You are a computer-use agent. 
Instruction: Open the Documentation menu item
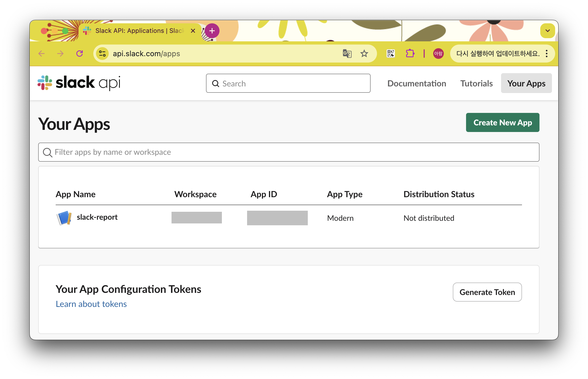click(x=416, y=83)
